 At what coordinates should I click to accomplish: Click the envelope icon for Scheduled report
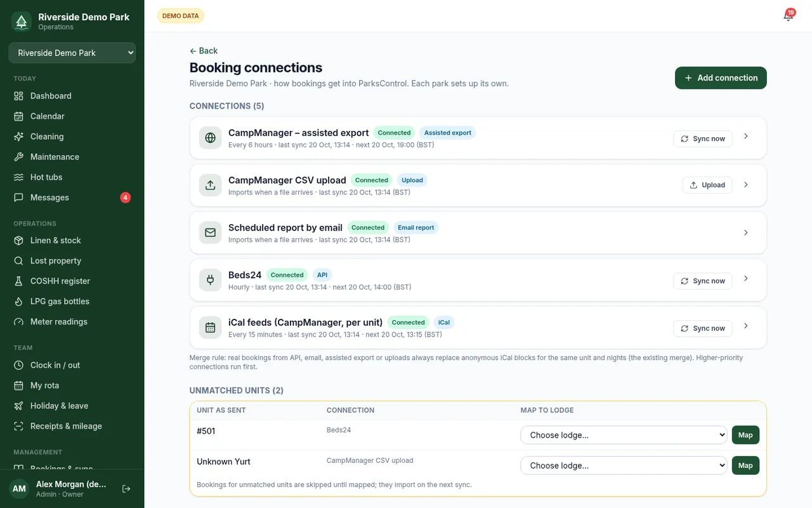[211, 233]
